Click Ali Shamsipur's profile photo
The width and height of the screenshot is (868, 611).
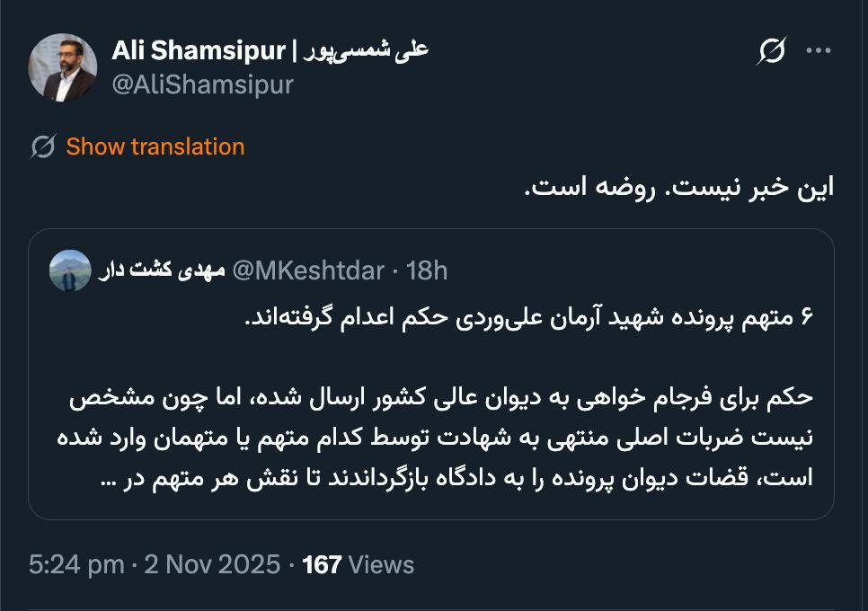click(x=62, y=67)
